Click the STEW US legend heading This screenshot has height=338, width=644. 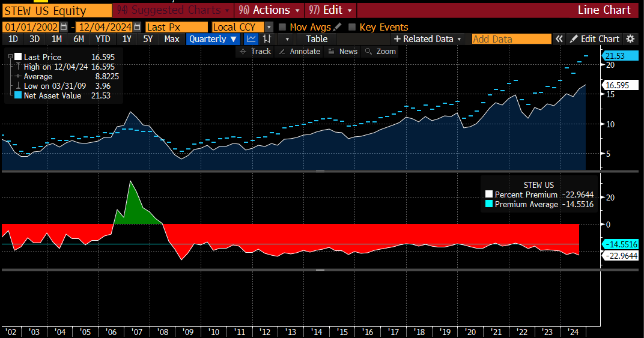click(x=538, y=185)
